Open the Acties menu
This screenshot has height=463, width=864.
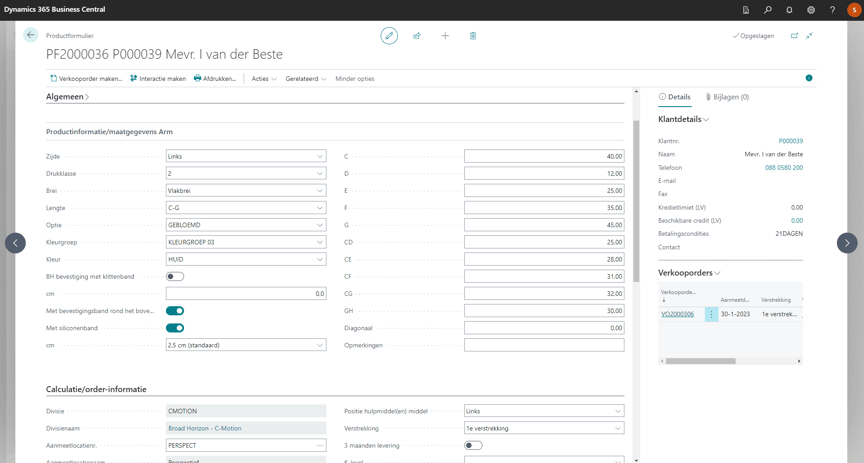point(264,79)
